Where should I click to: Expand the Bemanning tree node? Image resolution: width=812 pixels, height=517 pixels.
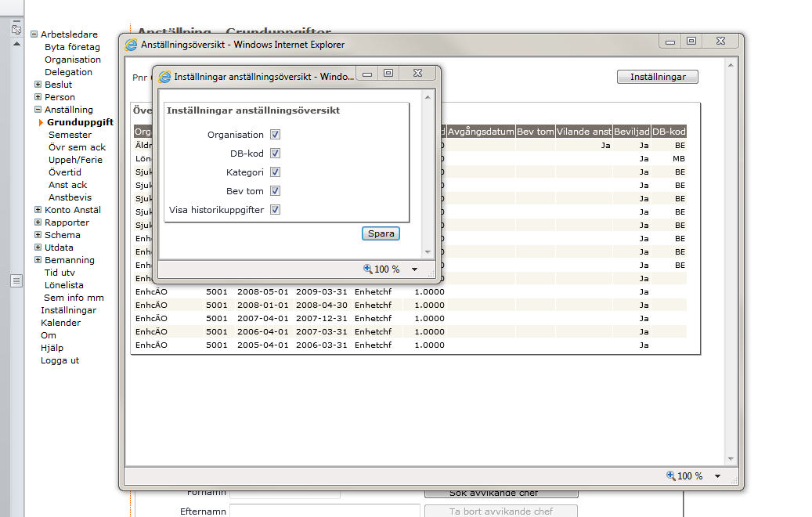click(38, 259)
